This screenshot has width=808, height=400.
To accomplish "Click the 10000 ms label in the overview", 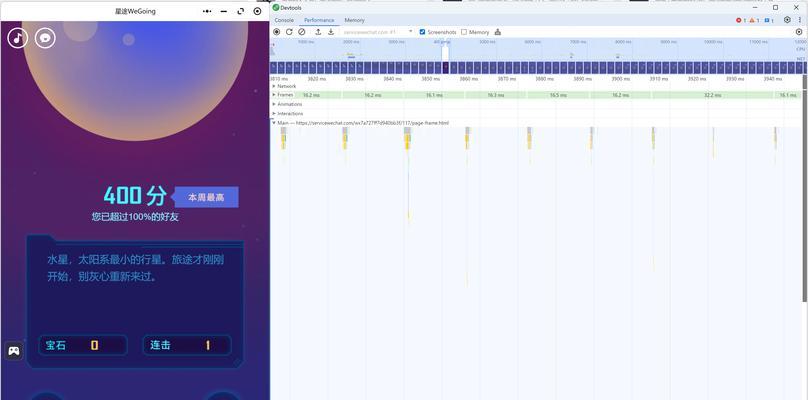I will click(x=713, y=41).
